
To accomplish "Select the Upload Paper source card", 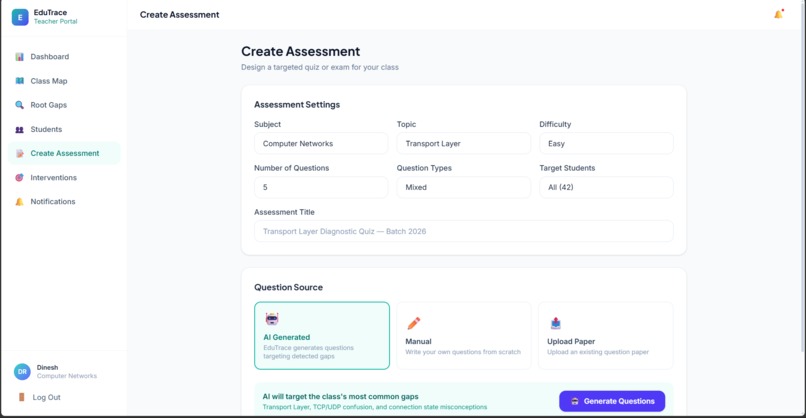I will click(606, 336).
